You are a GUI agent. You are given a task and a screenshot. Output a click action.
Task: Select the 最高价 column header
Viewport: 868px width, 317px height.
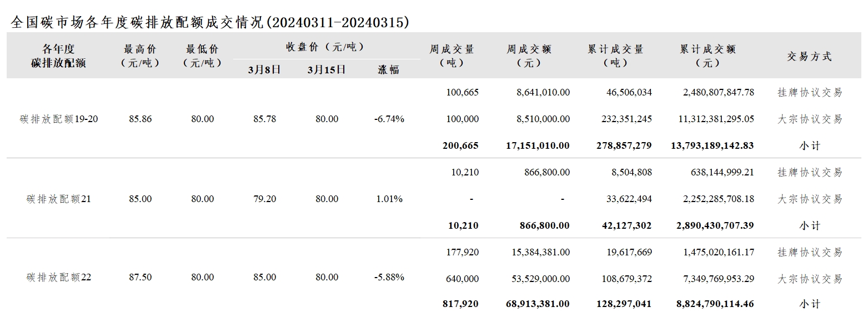[x=140, y=56]
